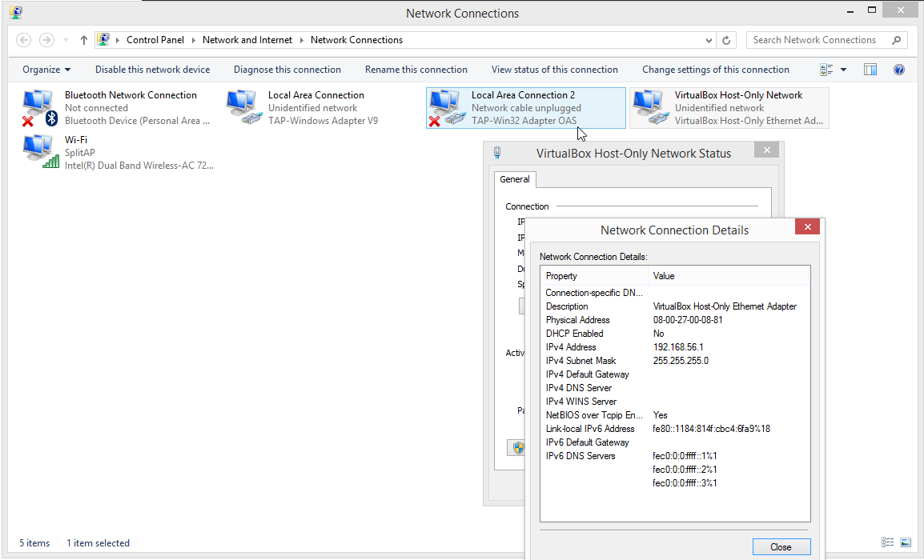
Task: Select the IPv6 Default Gateway row
Action: click(675, 442)
